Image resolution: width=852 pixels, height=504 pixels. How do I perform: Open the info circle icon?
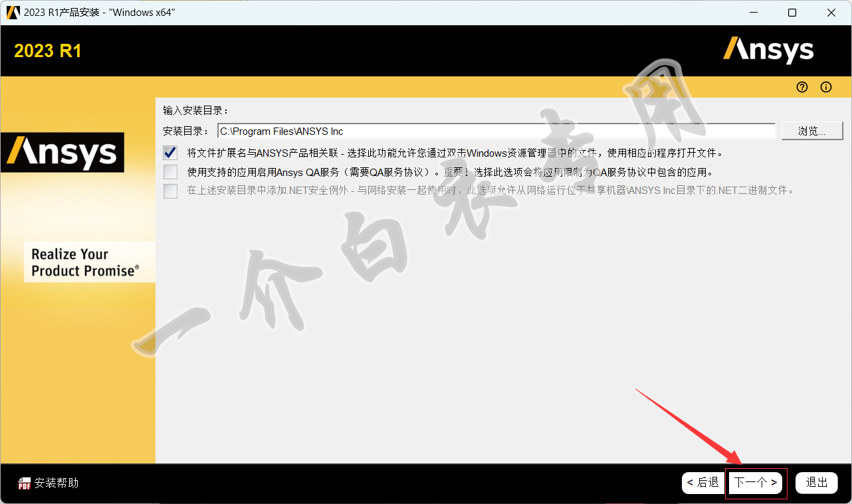click(826, 87)
